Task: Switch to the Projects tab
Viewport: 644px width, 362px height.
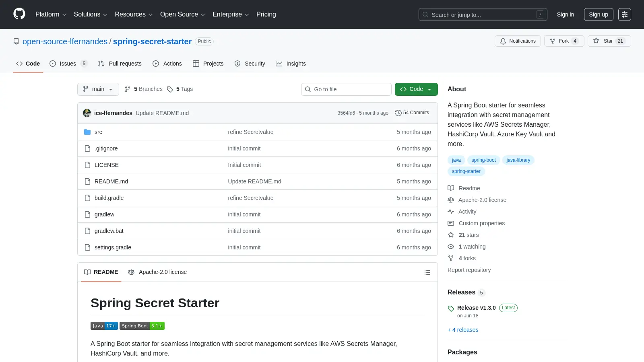Action: pos(208,64)
